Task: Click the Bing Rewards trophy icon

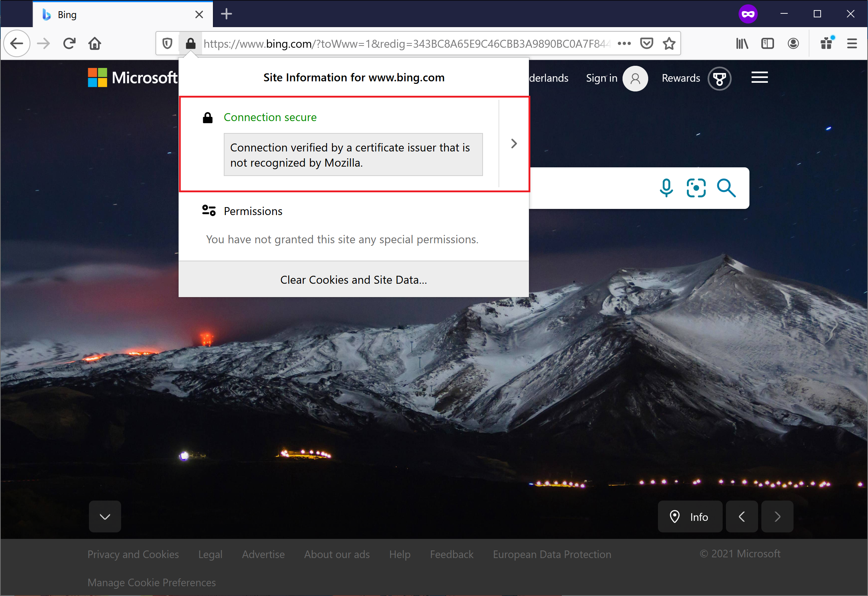Action: pyautogui.click(x=720, y=78)
